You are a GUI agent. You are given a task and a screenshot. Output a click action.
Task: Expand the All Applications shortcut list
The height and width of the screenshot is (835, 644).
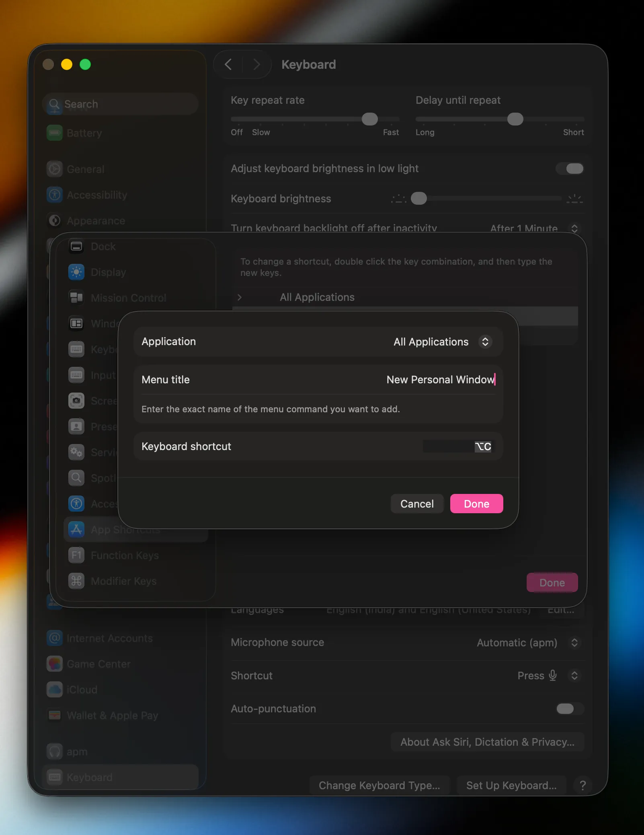pyautogui.click(x=240, y=297)
